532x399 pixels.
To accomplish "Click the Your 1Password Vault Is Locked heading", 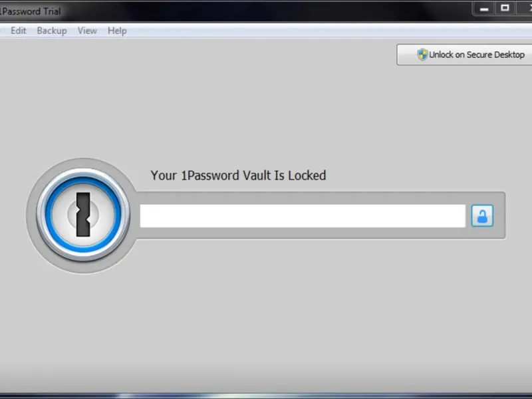I will click(238, 176).
